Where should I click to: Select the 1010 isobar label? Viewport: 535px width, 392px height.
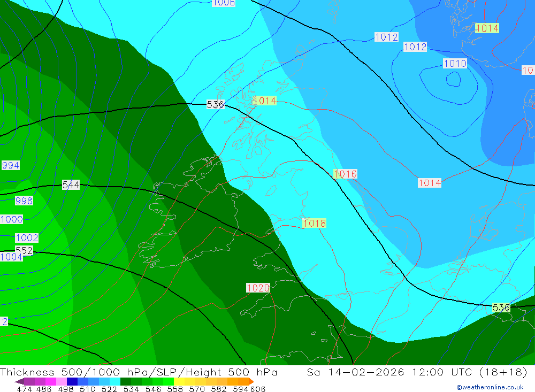click(455, 64)
